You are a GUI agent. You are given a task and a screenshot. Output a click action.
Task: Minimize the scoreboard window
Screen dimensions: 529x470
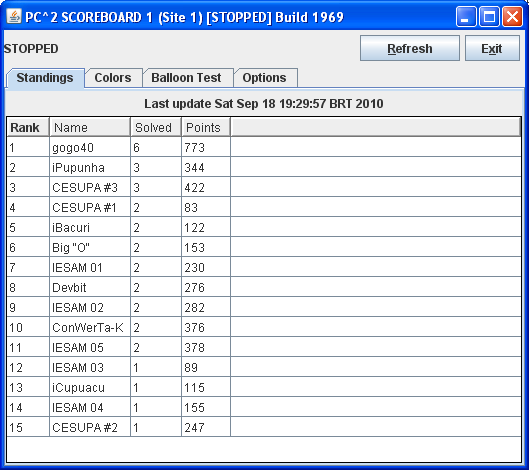[466, 17]
